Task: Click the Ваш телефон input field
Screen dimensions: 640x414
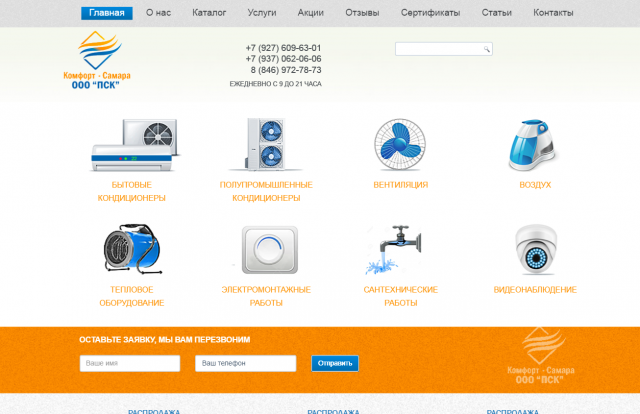Action: [245, 363]
